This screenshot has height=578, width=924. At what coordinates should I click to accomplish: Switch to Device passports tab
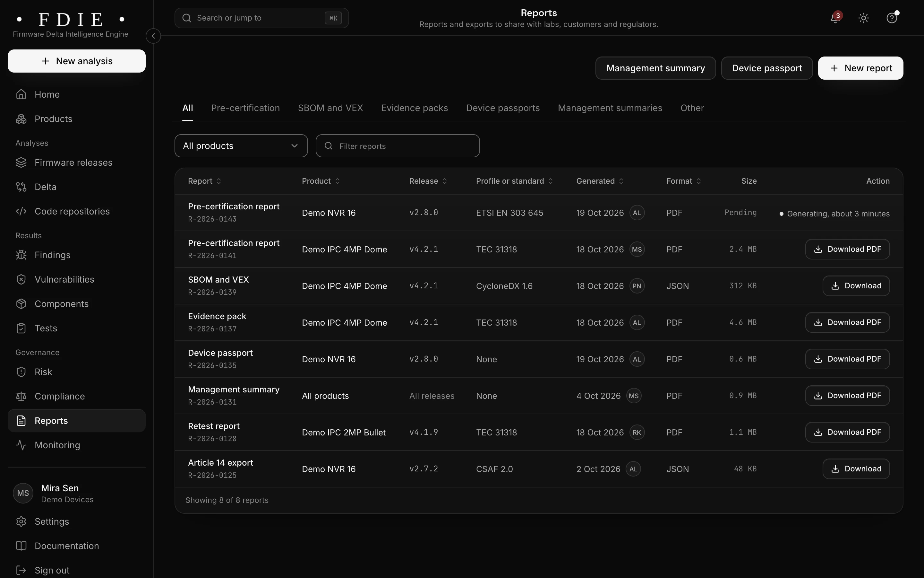[503, 108]
